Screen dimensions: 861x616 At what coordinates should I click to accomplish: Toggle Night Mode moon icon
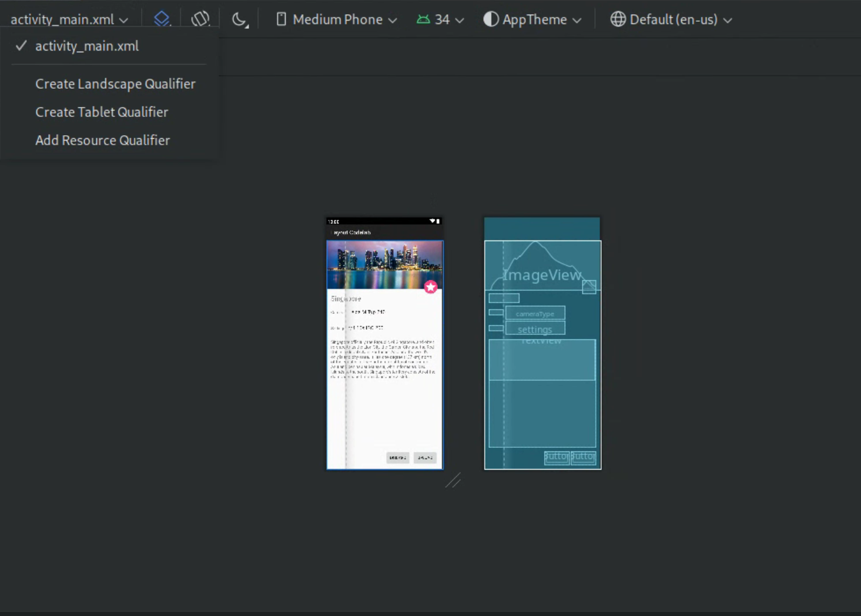[240, 19]
